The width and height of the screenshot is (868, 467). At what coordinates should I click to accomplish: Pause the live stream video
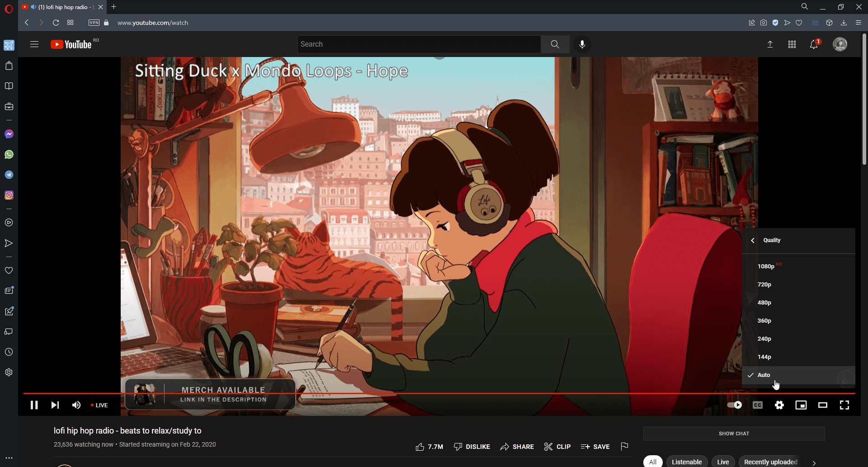click(x=34, y=405)
